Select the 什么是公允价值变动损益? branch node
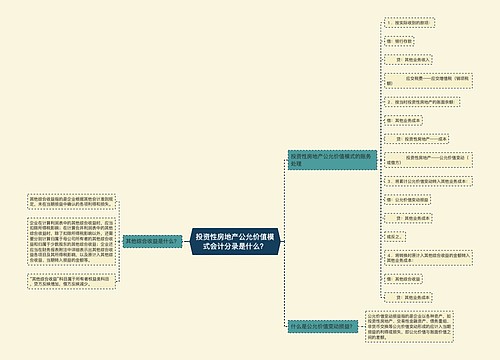500x360 pixels. coord(323,326)
